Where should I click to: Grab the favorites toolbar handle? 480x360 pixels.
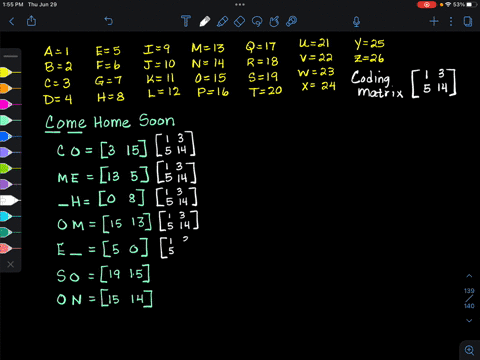[x=10, y=56]
